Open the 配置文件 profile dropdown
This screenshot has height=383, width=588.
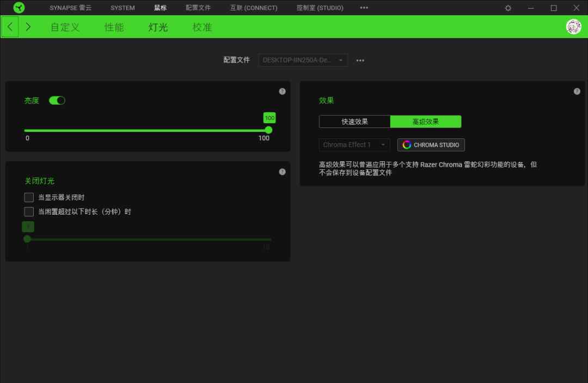pyautogui.click(x=303, y=60)
